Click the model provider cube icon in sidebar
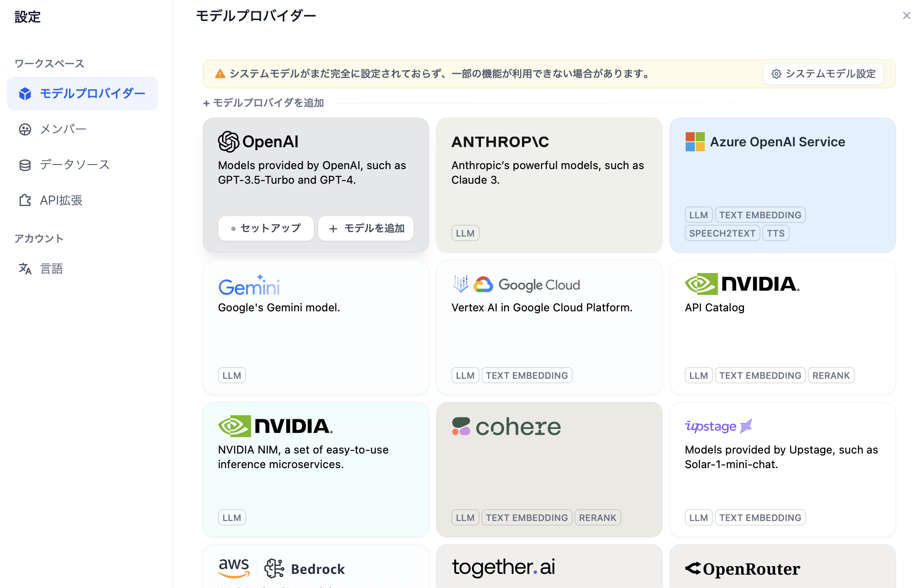Screen dimensions: 920x588 pyautogui.click(x=25, y=94)
